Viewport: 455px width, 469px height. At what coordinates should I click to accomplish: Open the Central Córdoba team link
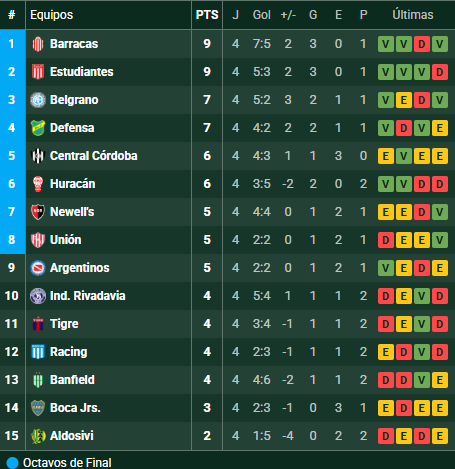coord(93,156)
